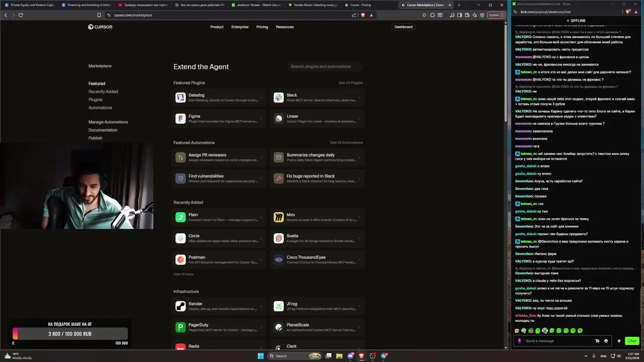Open Automations in the Marketplace sidebar
The image size is (644, 362).
pos(100,108)
